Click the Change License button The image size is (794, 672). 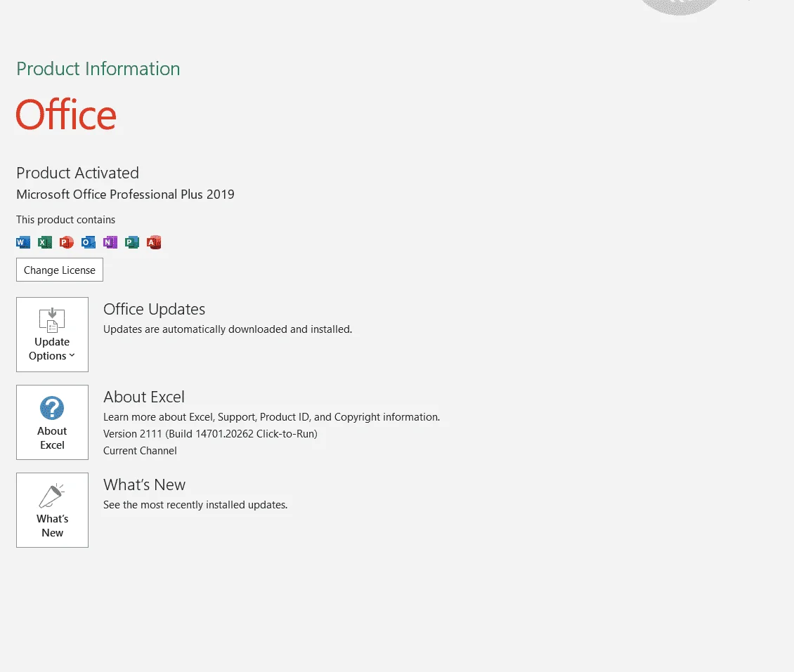pos(60,270)
